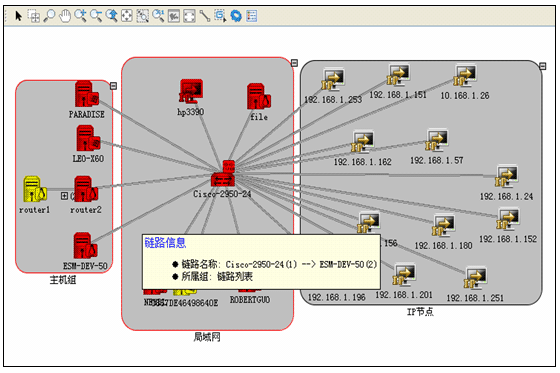Click the blue gear settings icon

coord(236,16)
